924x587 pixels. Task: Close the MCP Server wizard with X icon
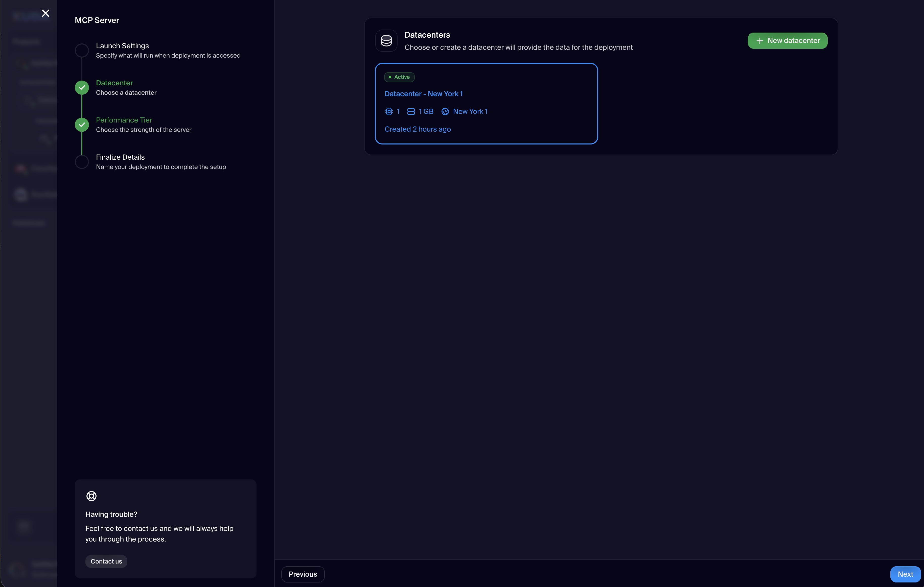(45, 13)
